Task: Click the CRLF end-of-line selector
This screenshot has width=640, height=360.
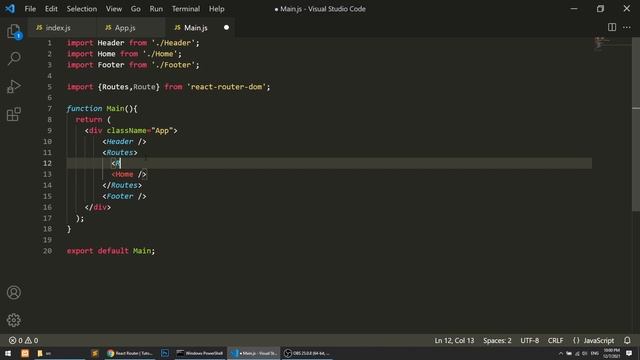Action: tap(555, 340)
